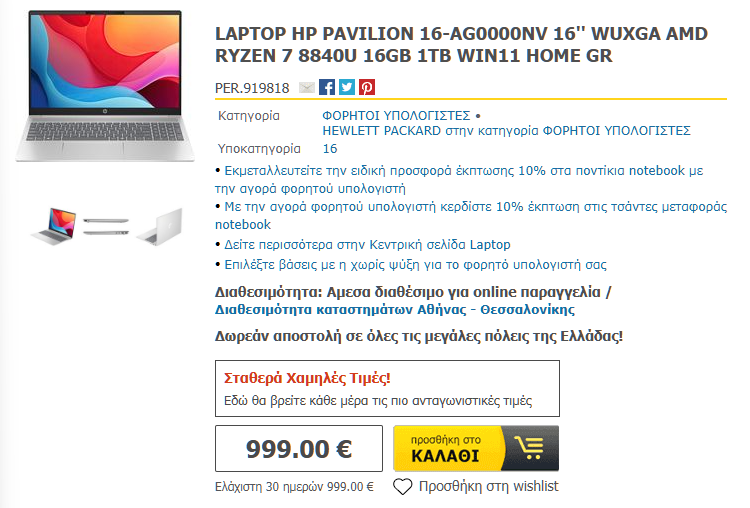Screen dimensions: 750x508
Task: Select the side profile thumbnail
Action: [x=106, y=227]
